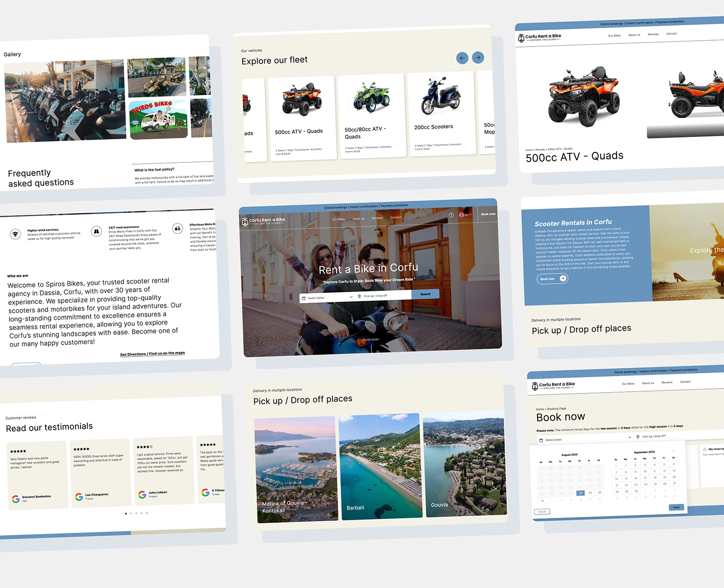Click the scooter icon beside Effortless Moto text

click(178, 228)
